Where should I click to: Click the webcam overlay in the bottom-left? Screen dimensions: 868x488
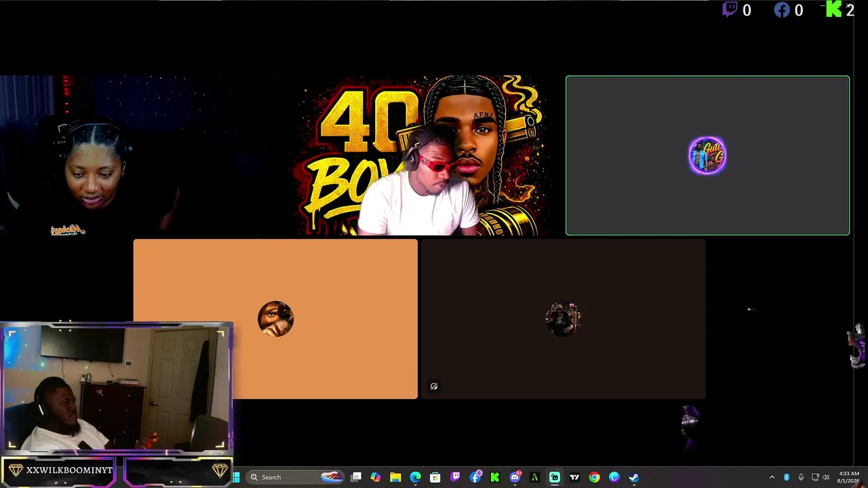(x=117, y=388)
